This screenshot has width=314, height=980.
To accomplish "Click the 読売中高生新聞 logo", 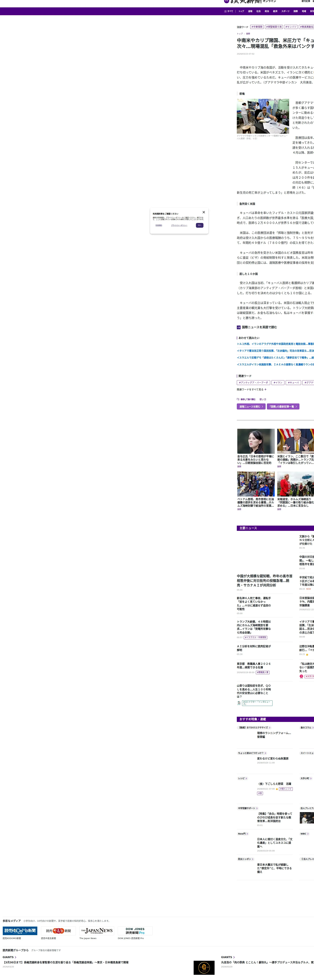I will pos(58,931).
